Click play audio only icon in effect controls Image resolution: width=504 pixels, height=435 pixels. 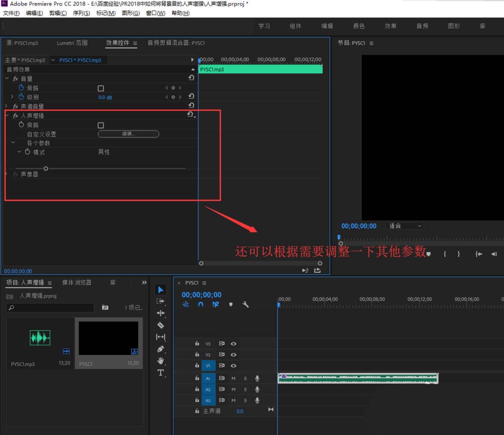305,270
